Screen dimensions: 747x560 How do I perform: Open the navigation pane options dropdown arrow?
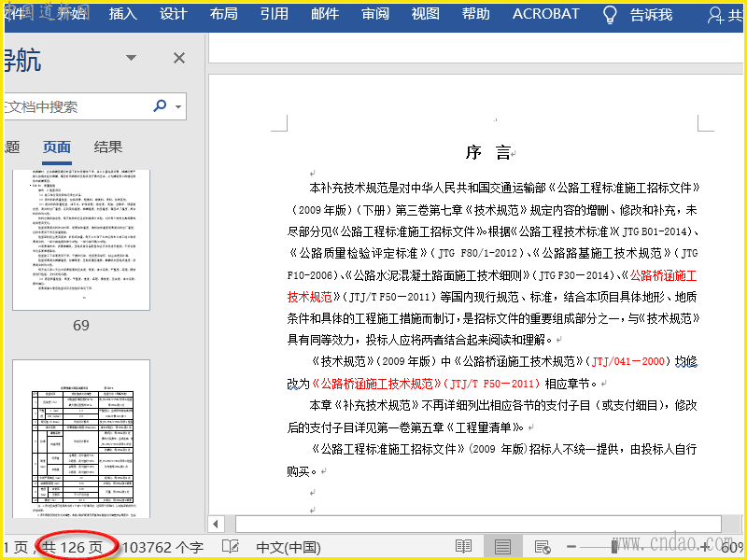(131, 58)
